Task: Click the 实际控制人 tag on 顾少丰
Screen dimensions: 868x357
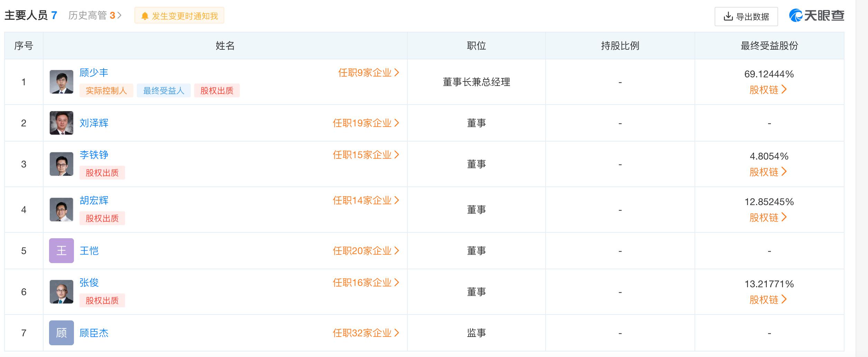Action: [106, 91]
